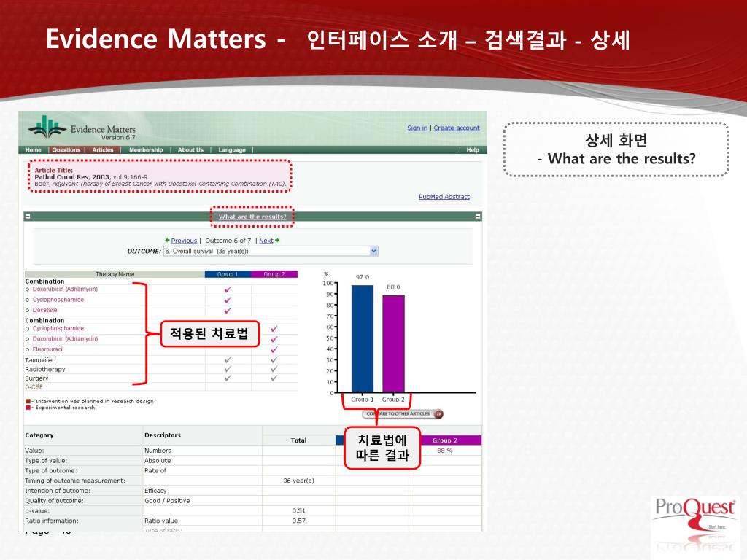
Task: Click the Create account link
Action: 457,128
